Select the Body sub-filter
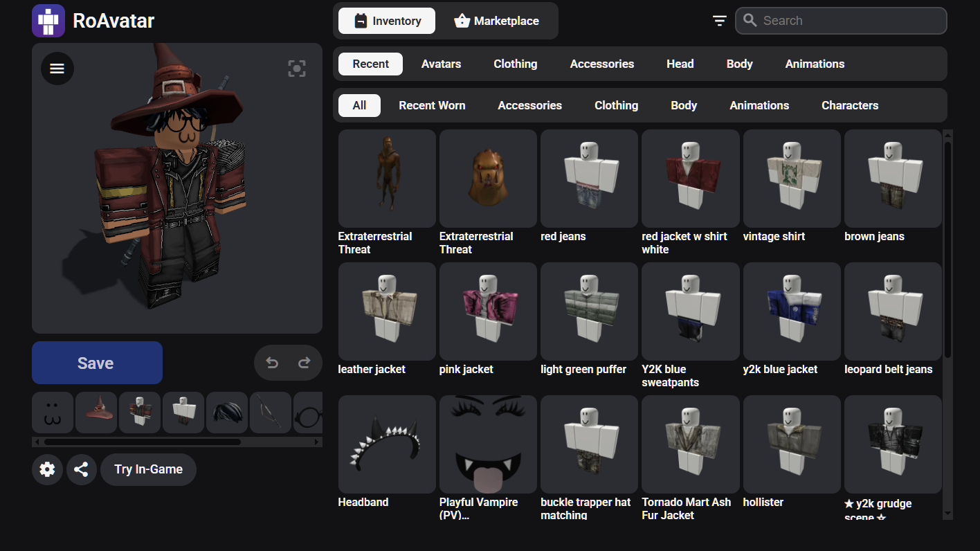The image size is (980, 551). pos(684,105)
